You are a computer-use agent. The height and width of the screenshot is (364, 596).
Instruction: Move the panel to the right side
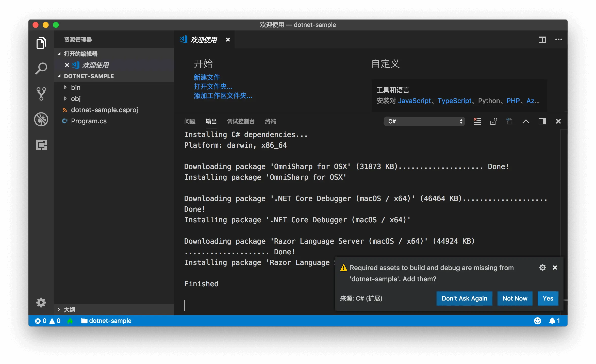pyautogui.click(x=542, y=121)
